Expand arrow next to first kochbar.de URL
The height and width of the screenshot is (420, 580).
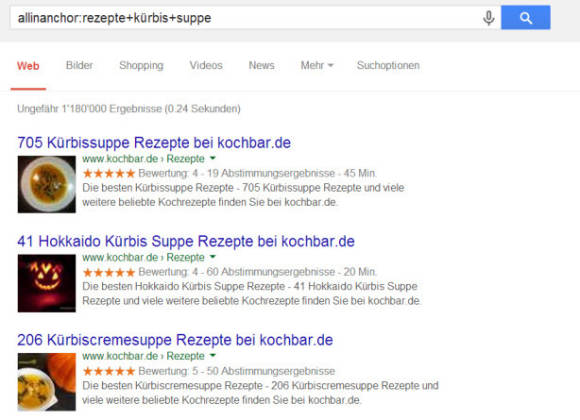(213, 158)
